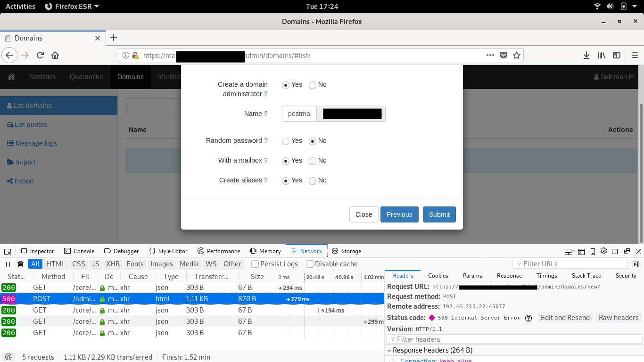Viewport: 644px width, 362px height.
Task: Open the home icon in the Postfixadmin navbar
Action: pos(11,77)
